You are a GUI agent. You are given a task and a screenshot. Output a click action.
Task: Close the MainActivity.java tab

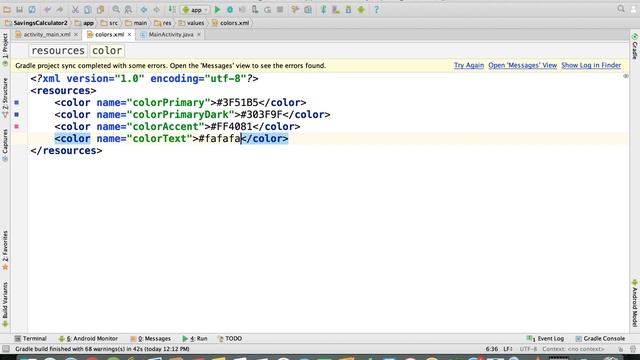[199, 35]
